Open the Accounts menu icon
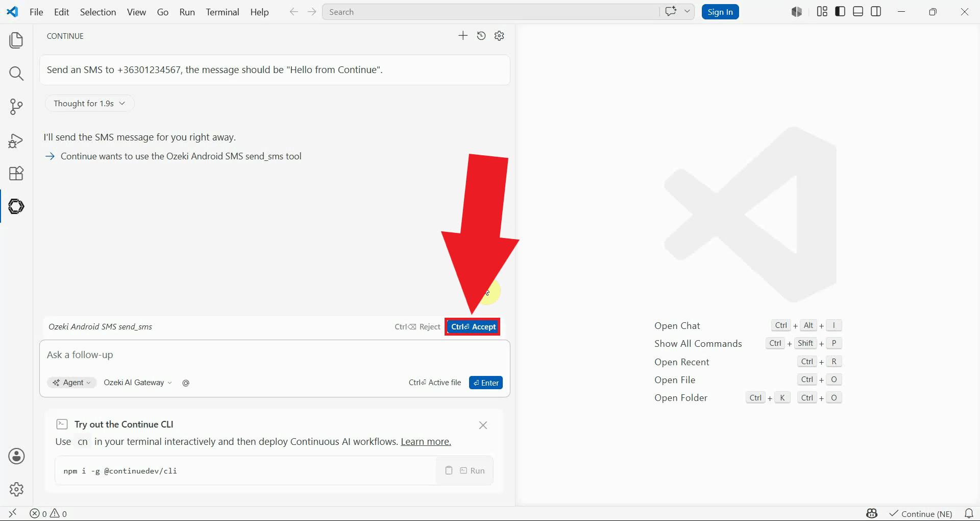 pyautogui.click(x=16, y=456)
